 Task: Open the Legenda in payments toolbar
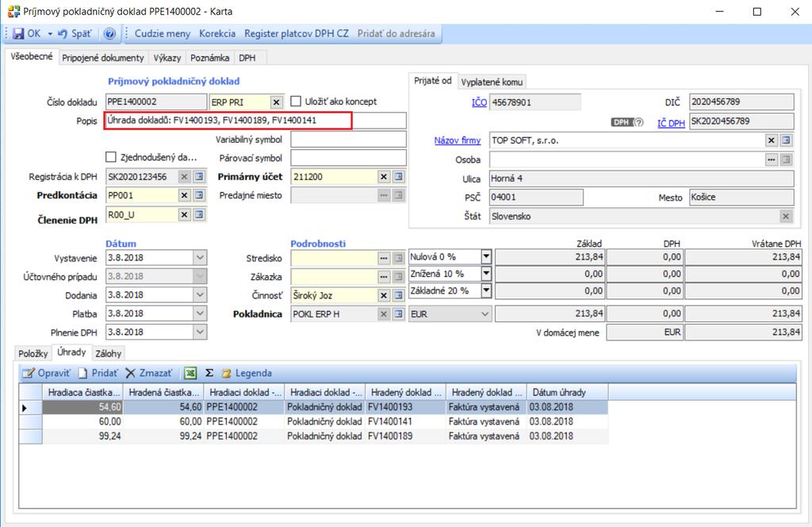click(x=247, y=373)
